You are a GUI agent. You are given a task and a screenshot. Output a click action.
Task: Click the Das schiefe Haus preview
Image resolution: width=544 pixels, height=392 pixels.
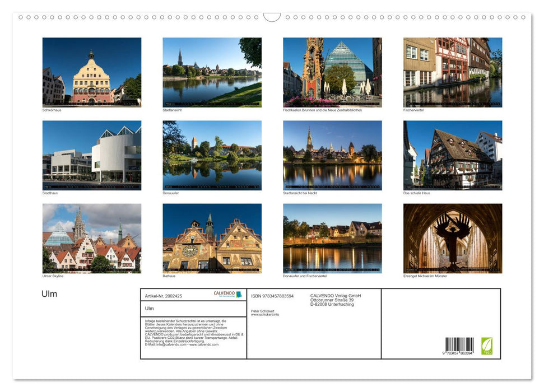pos(453,155)
